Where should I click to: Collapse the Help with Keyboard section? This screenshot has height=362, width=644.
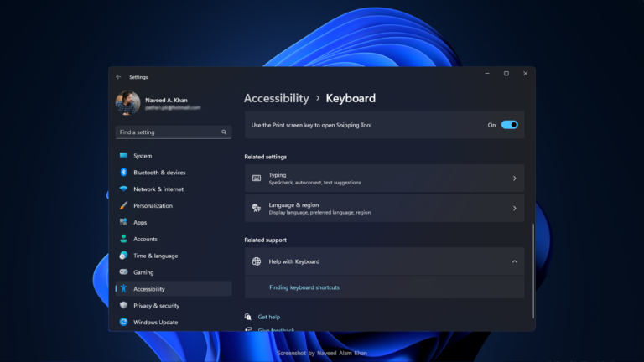click(x=514, y=261)
